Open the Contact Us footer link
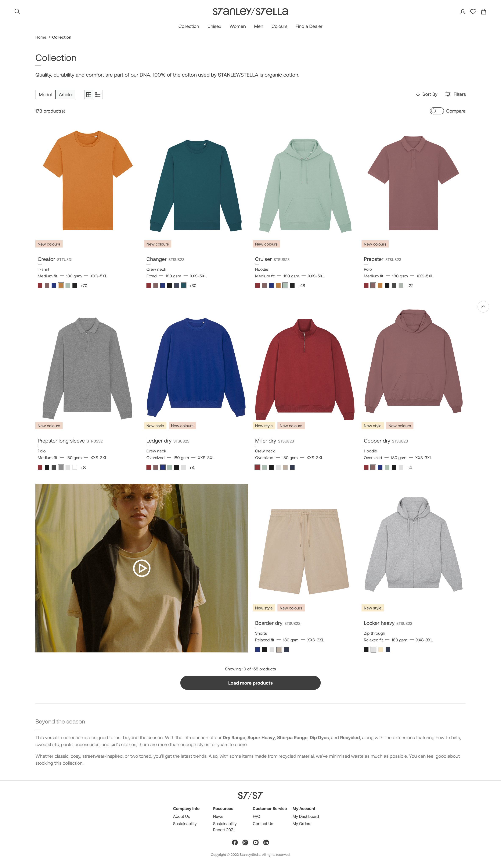 point(263,823)
